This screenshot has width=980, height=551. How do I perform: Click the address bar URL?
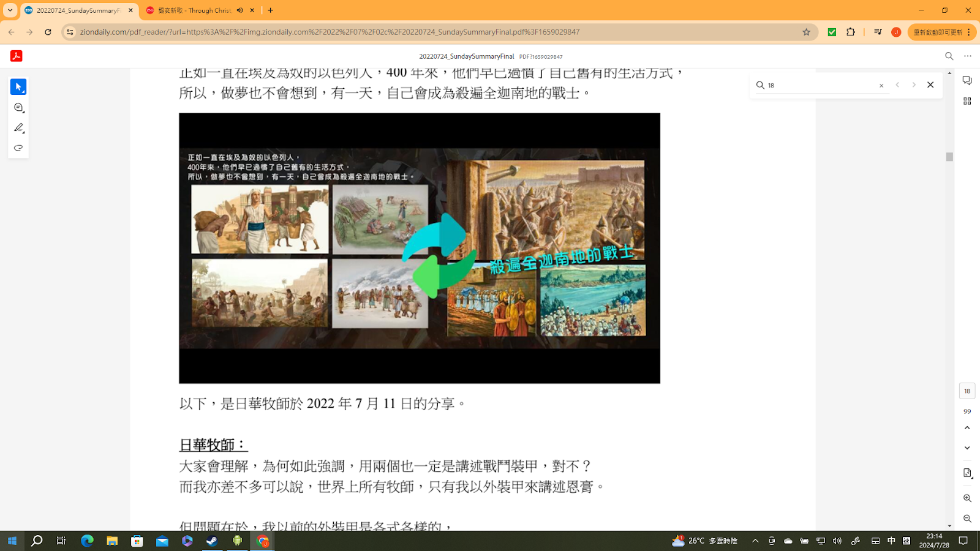[330, 32]
